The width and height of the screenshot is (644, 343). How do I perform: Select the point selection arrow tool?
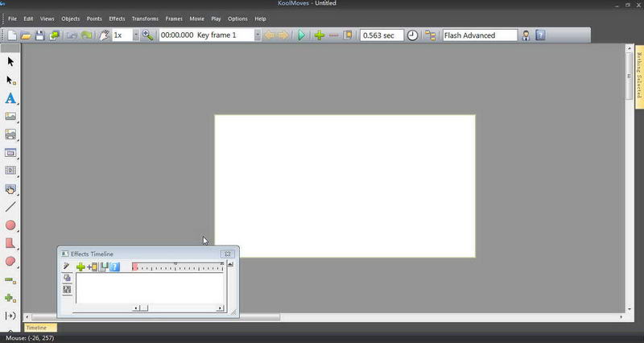(10, 80)
